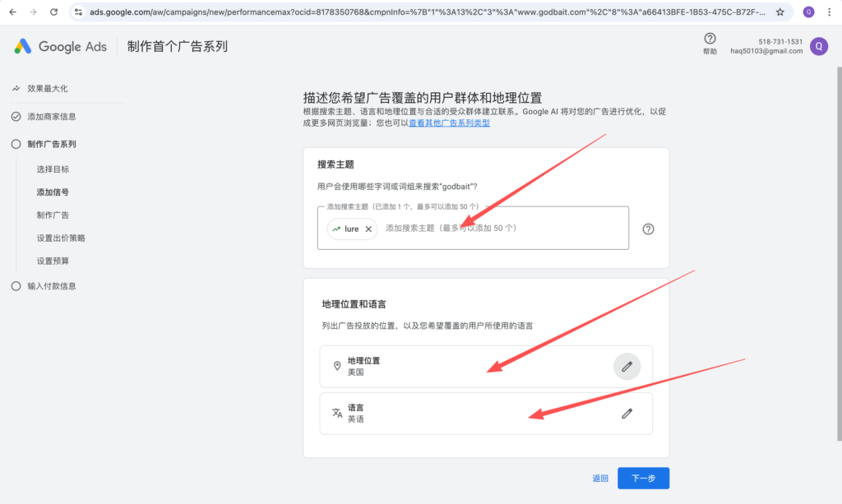This screenshot has height=504, width=842.
Task: Edit 地理位置 with the pencil icon
Action: [x=627, y=366]
